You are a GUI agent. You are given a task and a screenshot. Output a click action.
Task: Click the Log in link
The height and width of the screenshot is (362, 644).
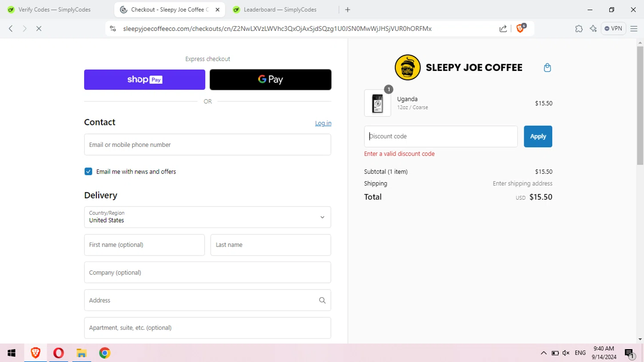pyautogui.click(x=323, y=123)
